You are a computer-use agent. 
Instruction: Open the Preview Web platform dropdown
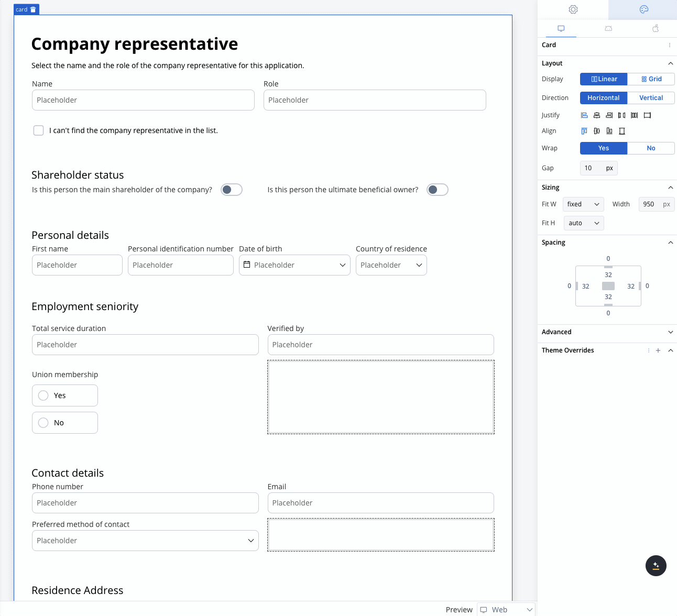507,610
